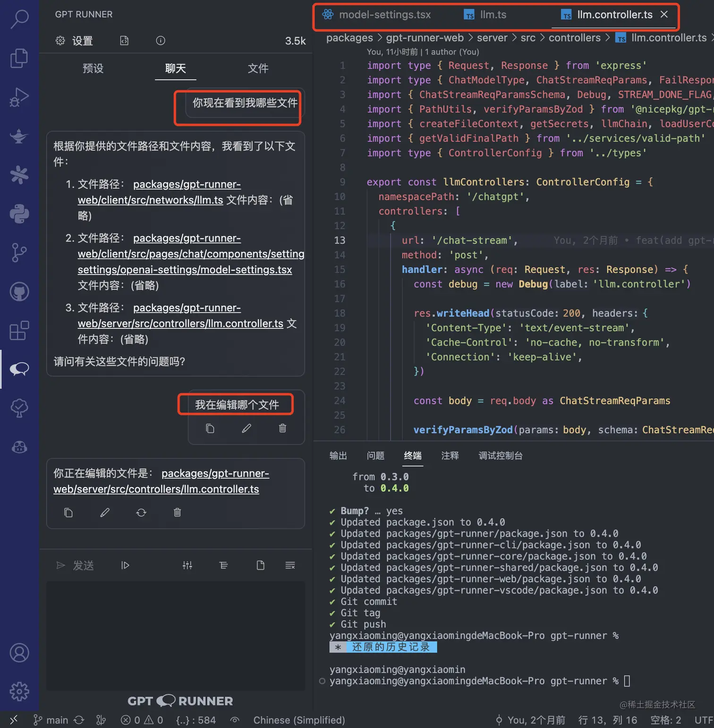This screenshot has width=714, height=728.
Task: Select the controllers breadcrumb
Action: tap(575, 38)
